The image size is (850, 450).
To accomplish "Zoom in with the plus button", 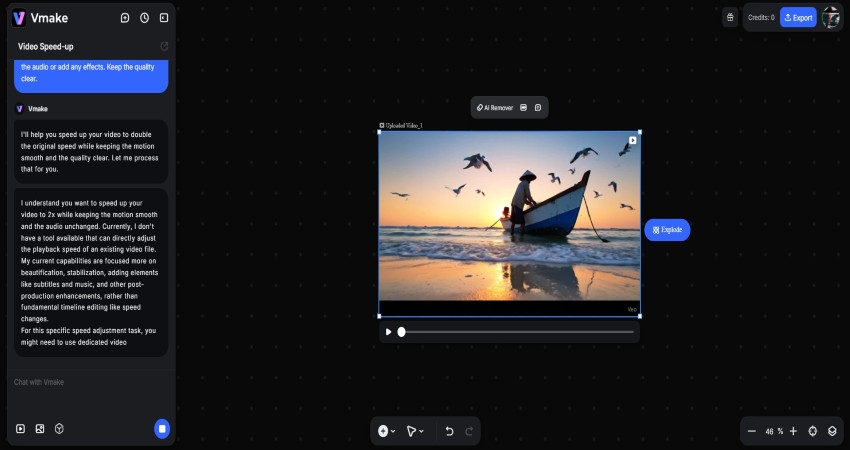I will pyautogui.click(x=793, y=431).
